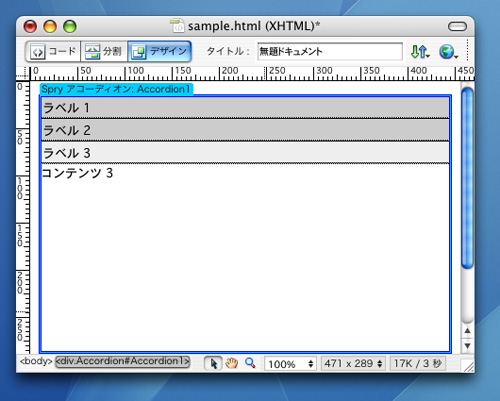Viewport: 500px width, 401px height.
Task: Open the preview in browser globe menu
Action: 448,52
